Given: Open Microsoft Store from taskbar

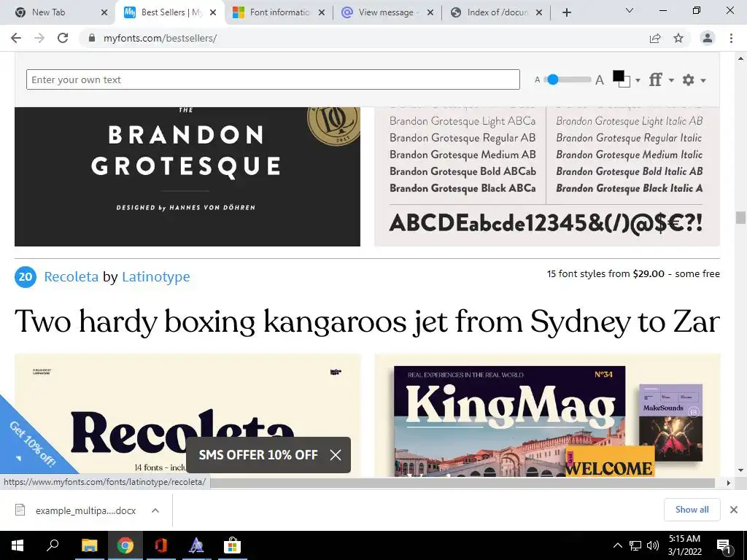Looking at the screenshot, I should 232,545.
